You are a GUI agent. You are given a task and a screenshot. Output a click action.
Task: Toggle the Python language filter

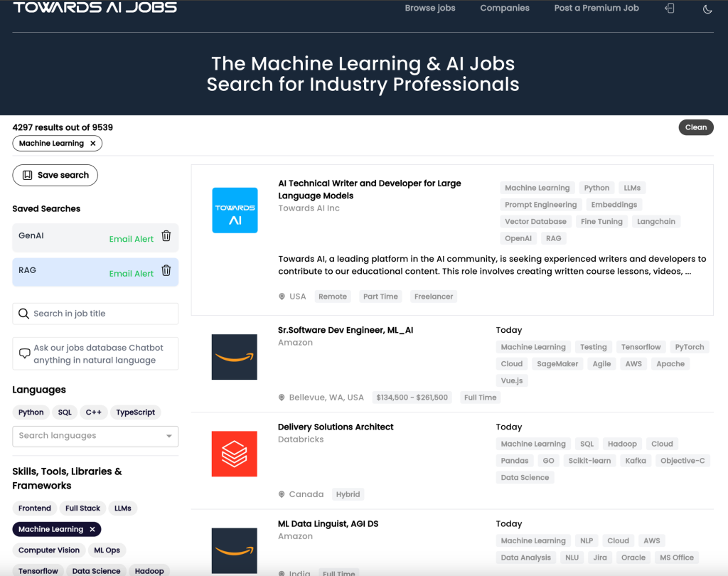pos(31,412)
